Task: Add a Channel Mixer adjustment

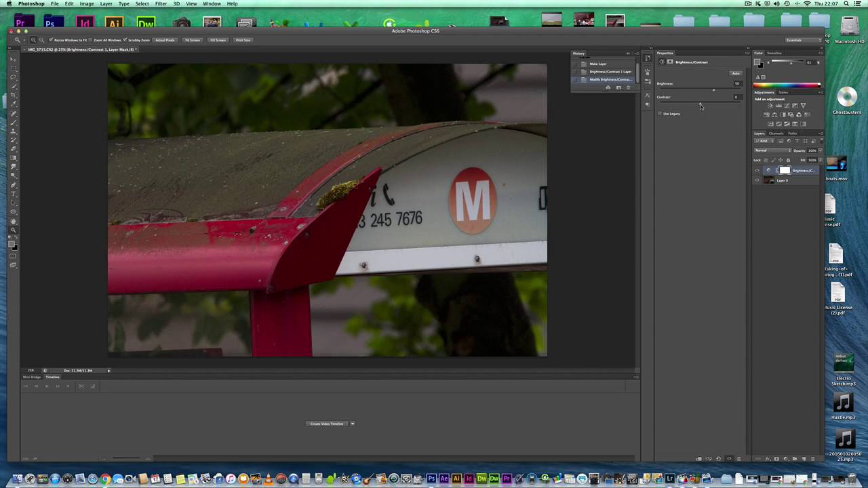Action: 799,115
